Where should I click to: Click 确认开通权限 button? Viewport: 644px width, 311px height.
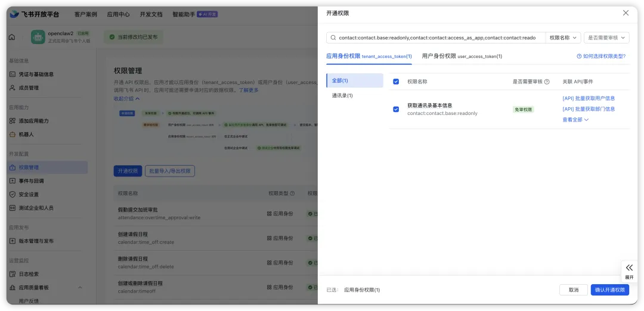point(610,290)
